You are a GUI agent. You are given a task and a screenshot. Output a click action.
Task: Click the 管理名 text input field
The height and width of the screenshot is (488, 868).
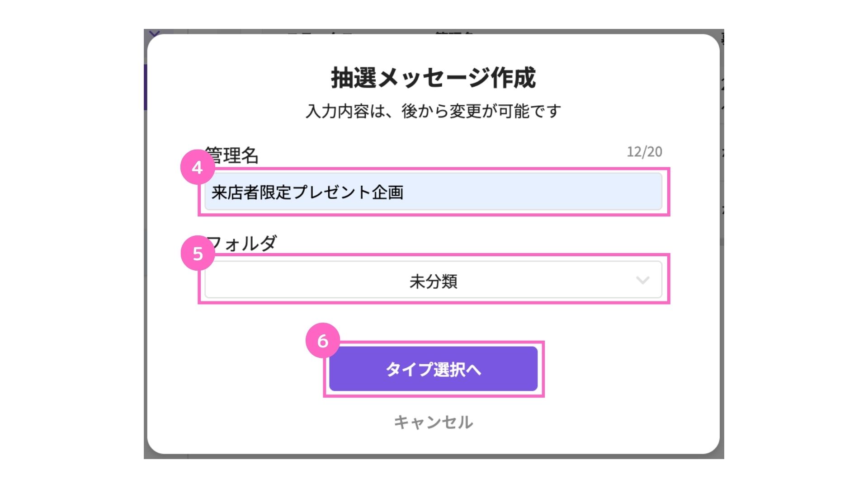[x=433, y=192]
